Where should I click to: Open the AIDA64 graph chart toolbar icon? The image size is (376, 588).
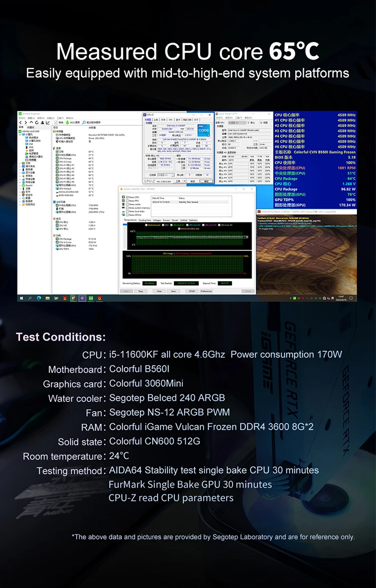tap(47, 122)
